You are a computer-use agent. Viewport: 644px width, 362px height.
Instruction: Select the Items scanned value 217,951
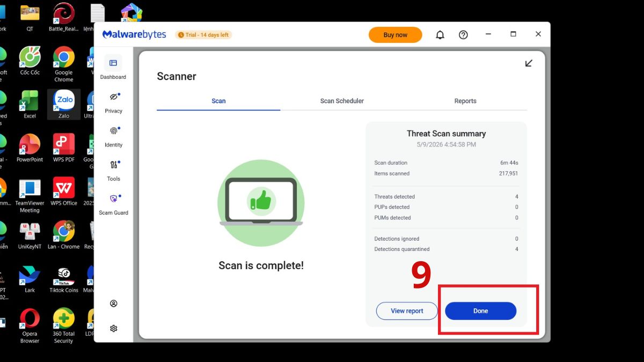[x=509, y=174]
